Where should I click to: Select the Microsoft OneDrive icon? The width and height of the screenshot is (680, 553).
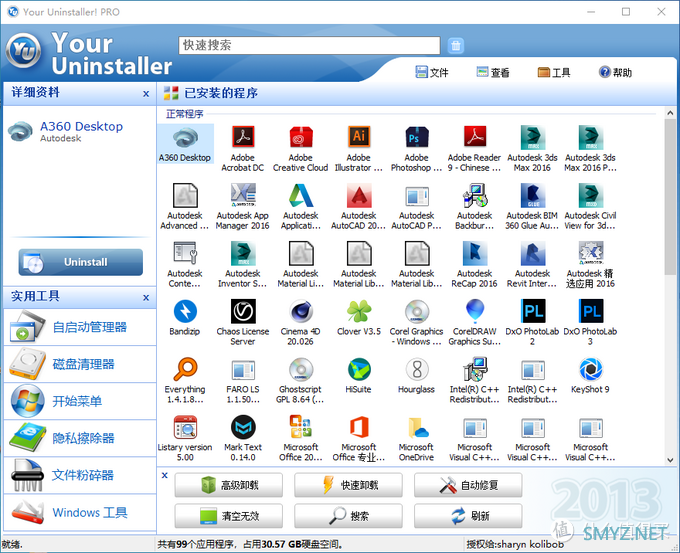[x=417, y=427]
